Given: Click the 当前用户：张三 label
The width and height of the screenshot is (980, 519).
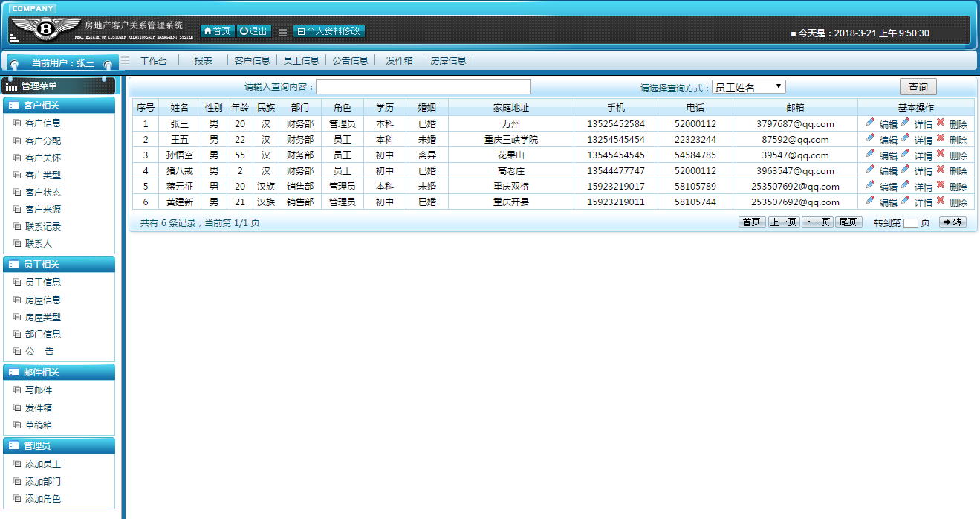Looking at the screenshot, I should pos(63,63).
